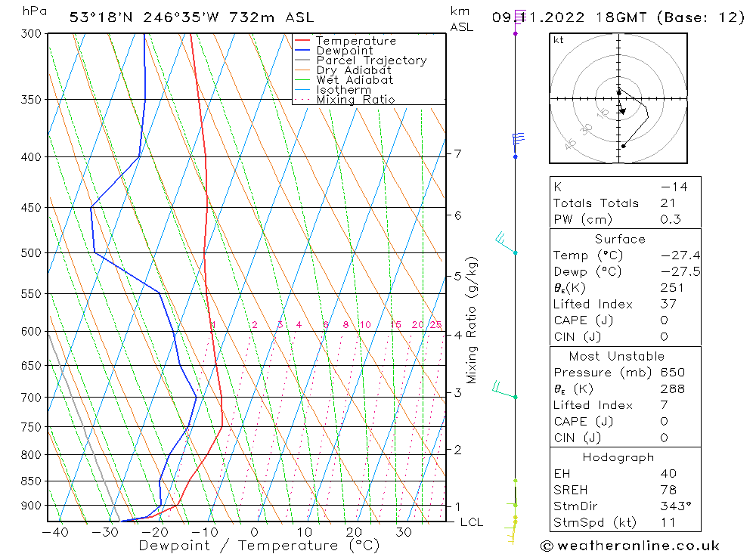Click the surface Temp value -27.4

[x=680, y=255]
